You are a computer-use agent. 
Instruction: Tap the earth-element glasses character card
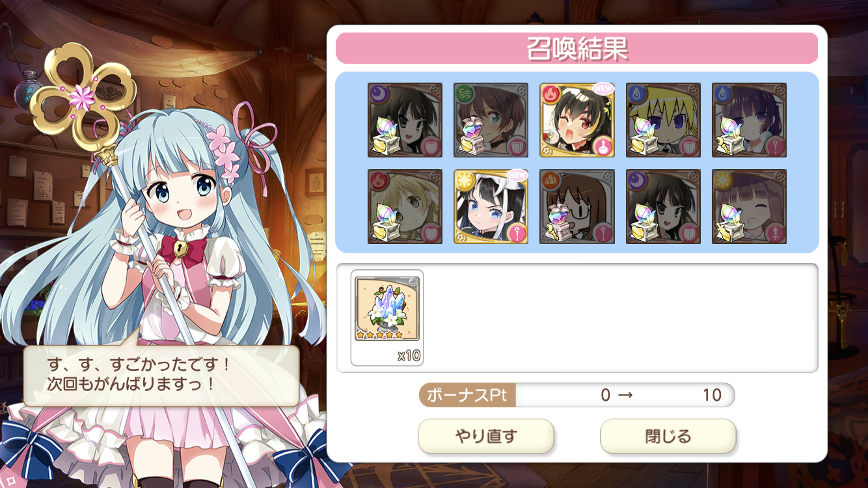tap(576, 206)
